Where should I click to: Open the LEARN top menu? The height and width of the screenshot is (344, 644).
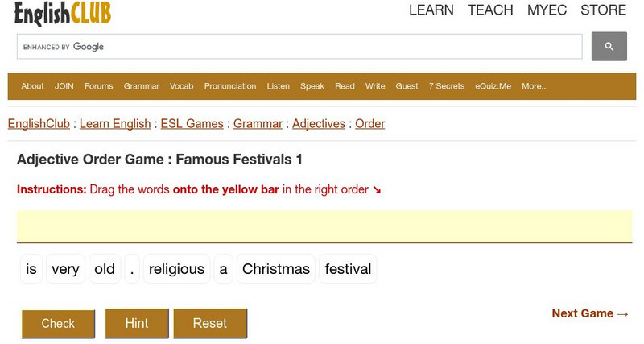tap(431, 10)
